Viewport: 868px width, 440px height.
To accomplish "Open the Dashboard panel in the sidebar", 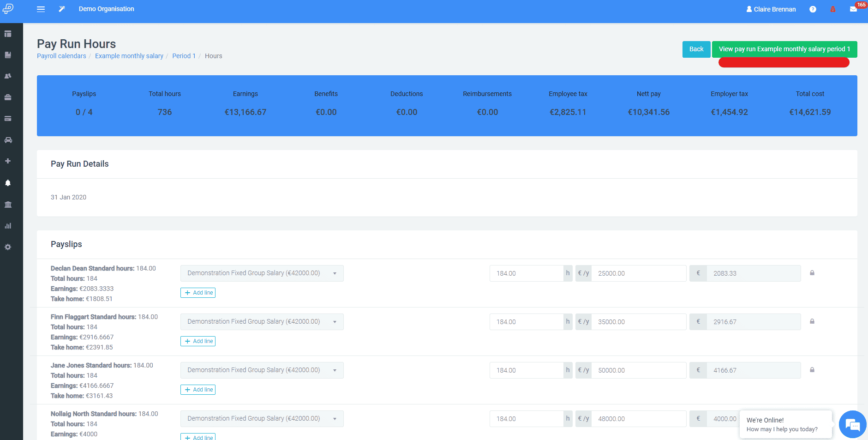I will 8,34.
